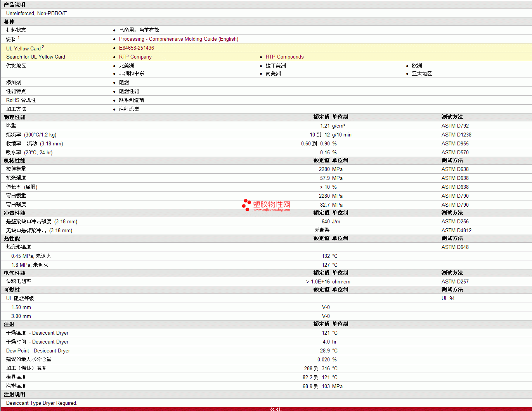Image resolution: width=532 pixels, height=411 pixels.
Task: Select the UL 94 test method text
Action: 448,299
